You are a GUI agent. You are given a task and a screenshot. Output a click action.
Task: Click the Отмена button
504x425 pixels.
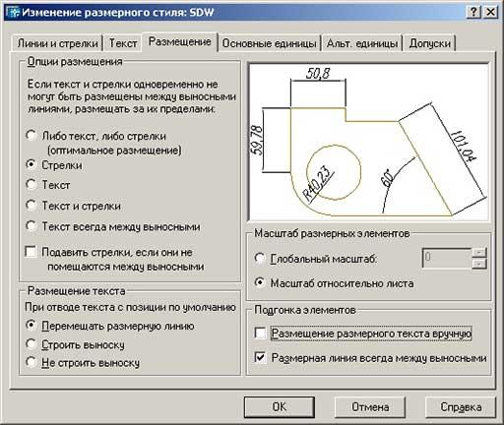(370, 407)
